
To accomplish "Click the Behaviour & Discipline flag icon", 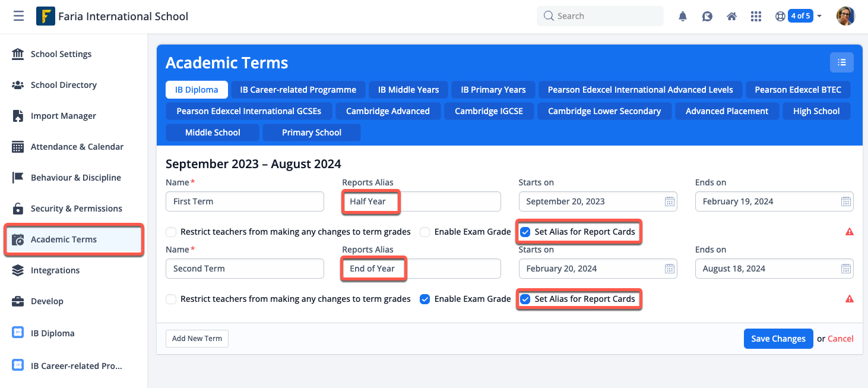I will pos(18,178).
